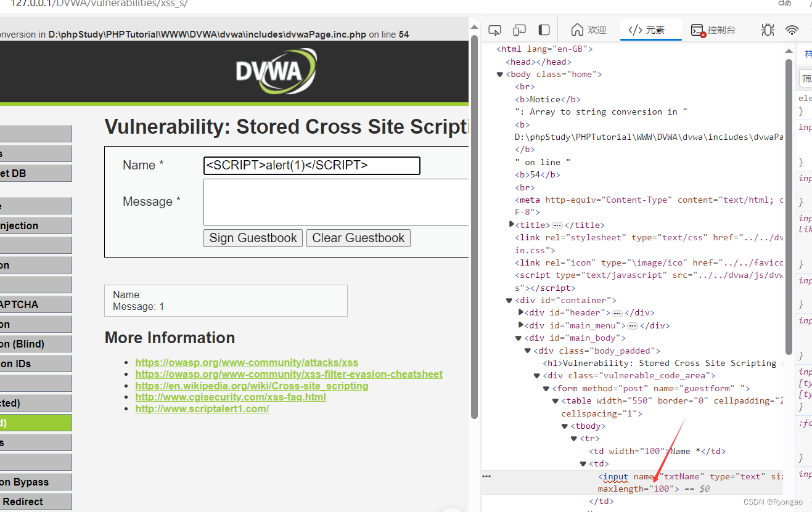Collapse the tr node arrow
Viewport: 812px width, 512px height.
574,439
